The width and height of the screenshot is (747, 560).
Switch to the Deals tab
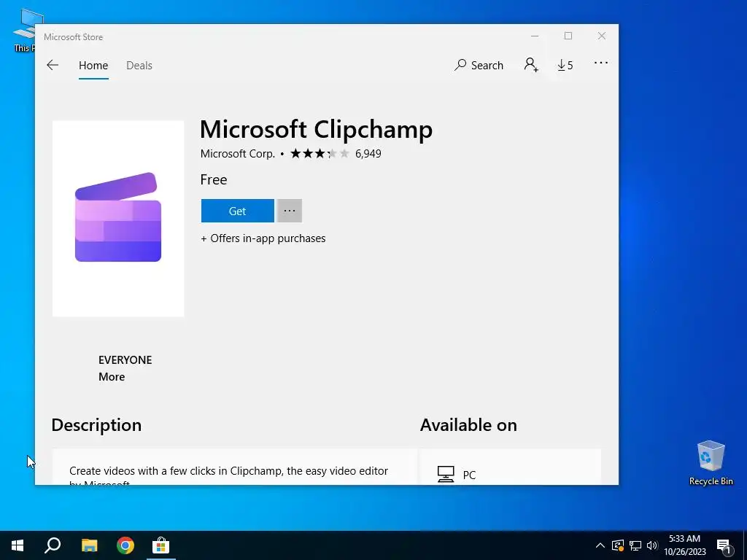click(139, 65)
